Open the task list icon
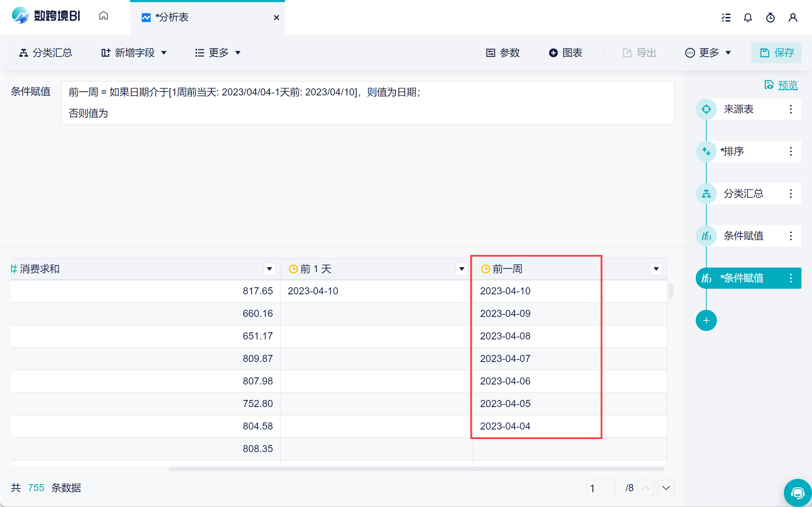The width and height of the screenshot is (812, 507). click(x=726, y=18)
